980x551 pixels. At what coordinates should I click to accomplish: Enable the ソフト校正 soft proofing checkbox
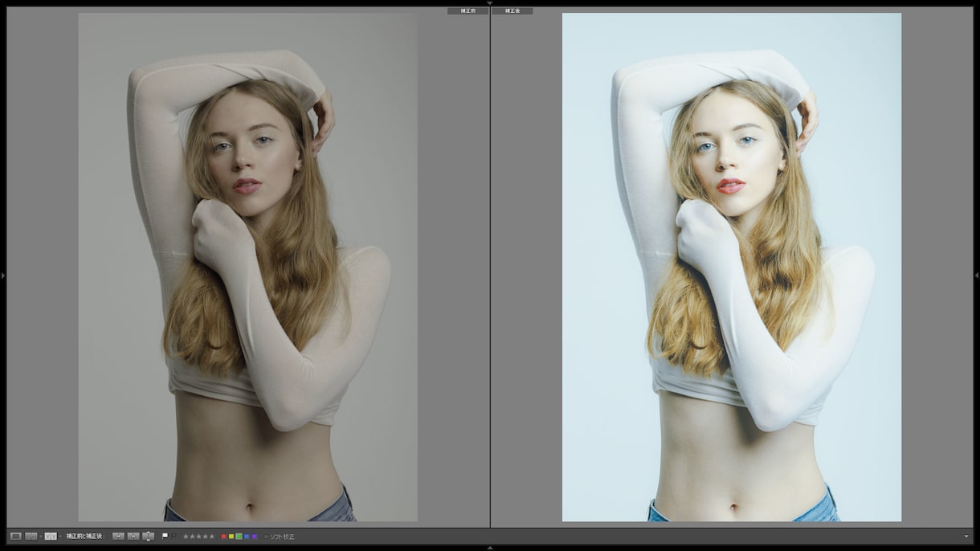(x=266, y=537)
